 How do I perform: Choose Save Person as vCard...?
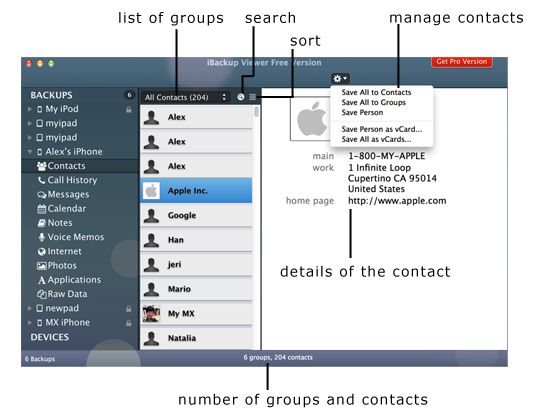pyautogui.click(x=382, y=129)
